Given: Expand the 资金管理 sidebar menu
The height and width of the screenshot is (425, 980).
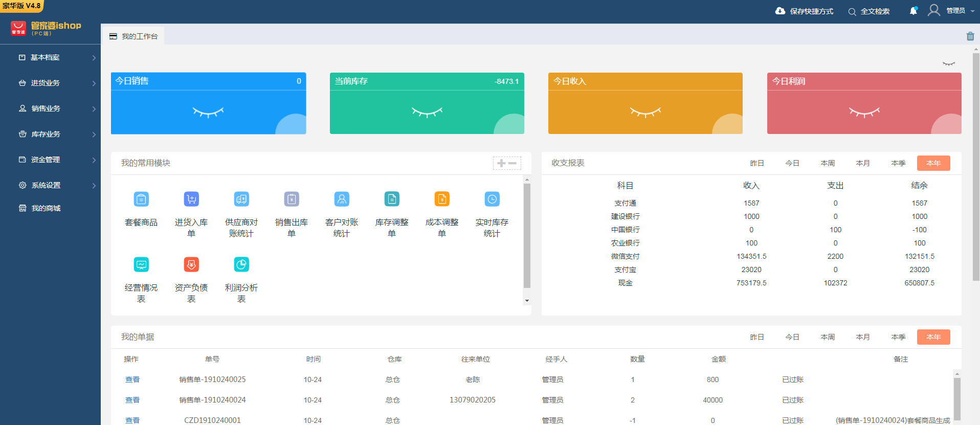Looking at the screenshot, I should [51, 160].
